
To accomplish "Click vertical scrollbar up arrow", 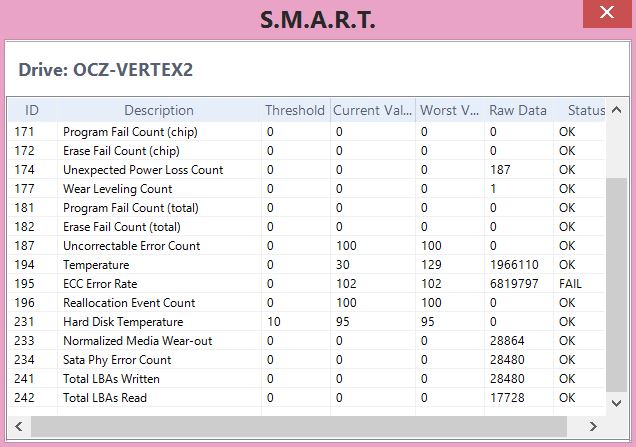I will (617, 110).
